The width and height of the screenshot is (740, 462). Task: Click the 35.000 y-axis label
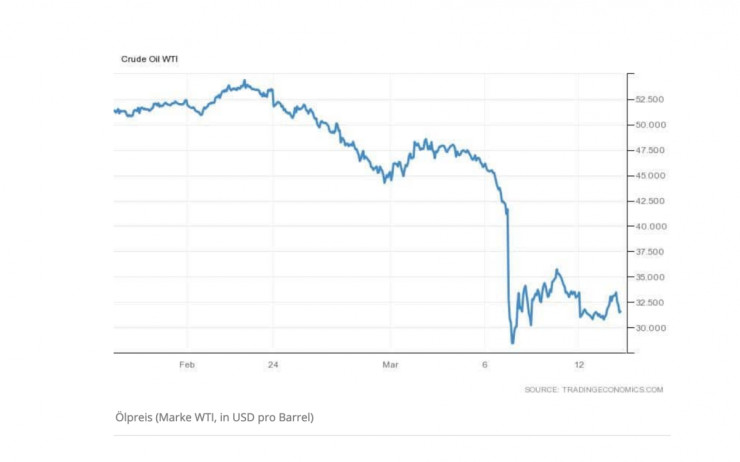point(650,277)
